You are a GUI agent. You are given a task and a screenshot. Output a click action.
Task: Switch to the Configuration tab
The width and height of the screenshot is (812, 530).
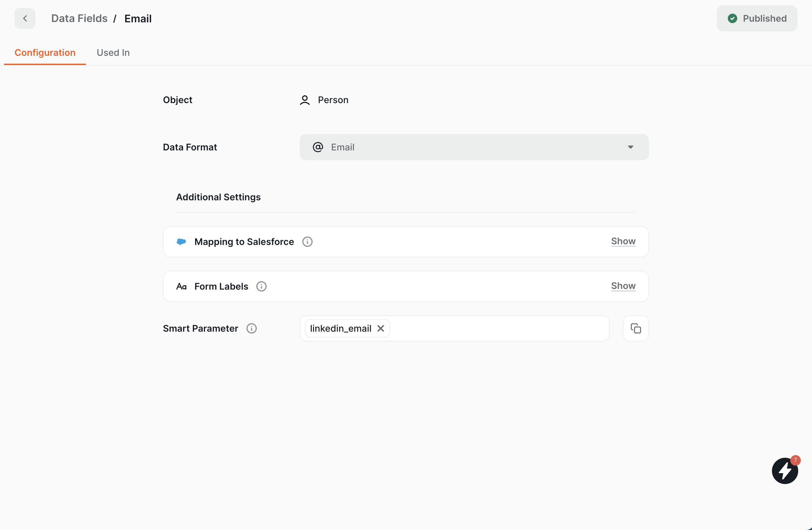(x=45, y=53)
